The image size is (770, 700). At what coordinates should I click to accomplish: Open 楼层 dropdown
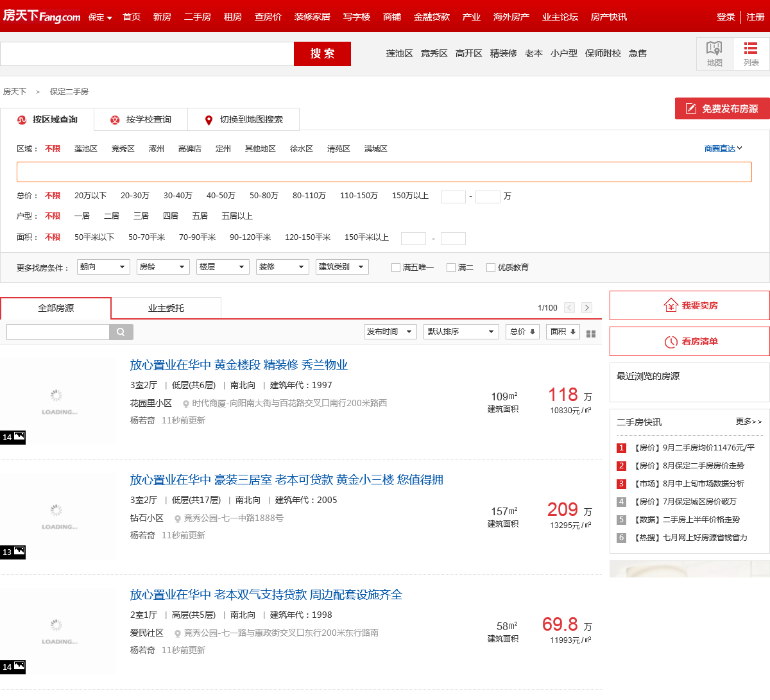[x=223, y=267]
